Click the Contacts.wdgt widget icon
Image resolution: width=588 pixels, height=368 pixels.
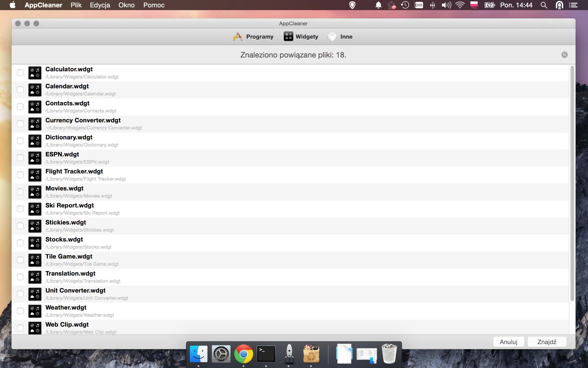pos(35,107)
